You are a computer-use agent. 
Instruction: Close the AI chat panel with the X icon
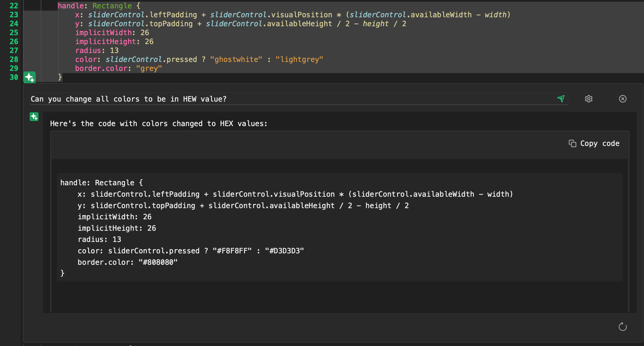(x=623, y=99)
